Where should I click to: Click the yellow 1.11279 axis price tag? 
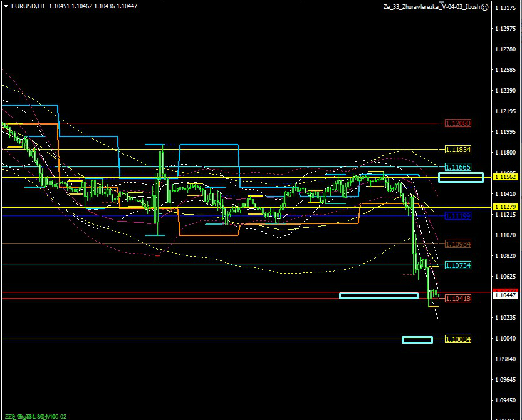coord(505,207)
